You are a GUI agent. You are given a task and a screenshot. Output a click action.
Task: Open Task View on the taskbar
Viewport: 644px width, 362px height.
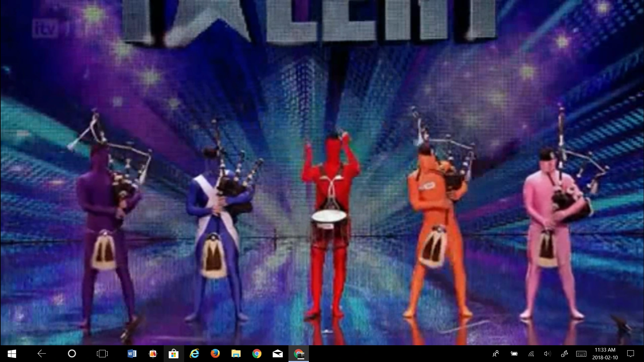pos(102,354)
